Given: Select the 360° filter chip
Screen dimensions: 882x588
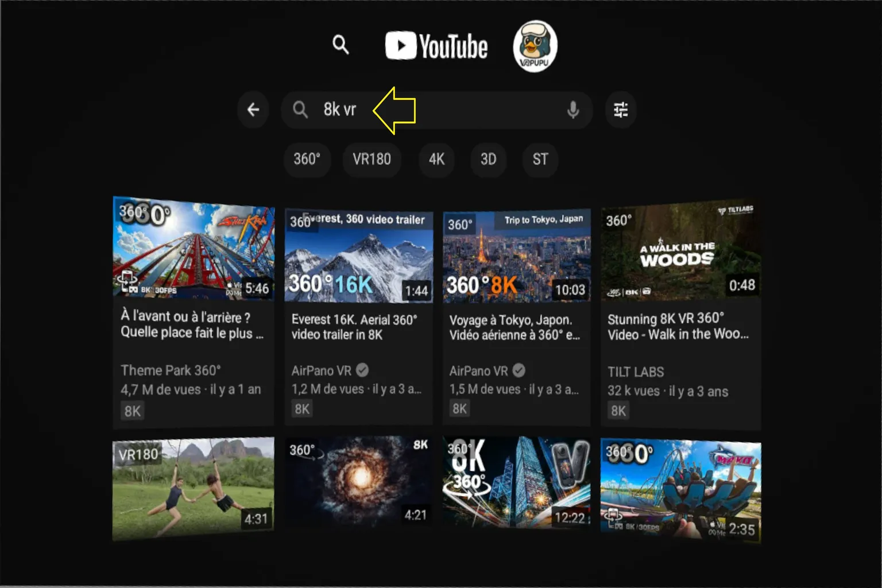Looking at the screenshot, I should click(307, 159).
